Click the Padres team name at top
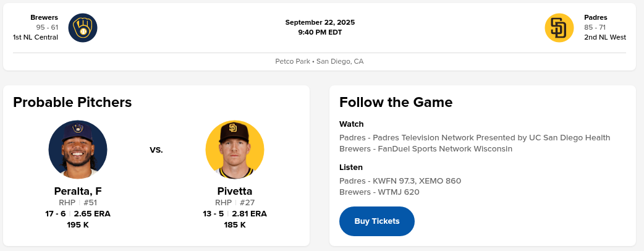 click(x=596, y=17)
